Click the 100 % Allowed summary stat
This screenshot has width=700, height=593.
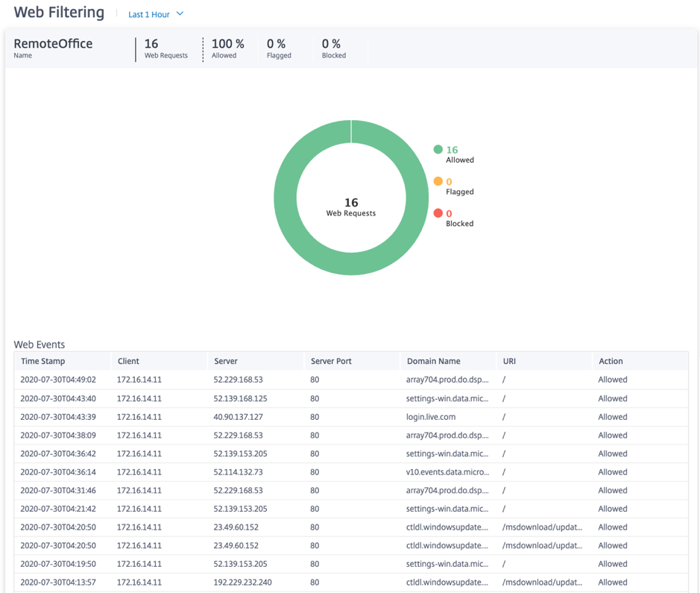[227, 48]
